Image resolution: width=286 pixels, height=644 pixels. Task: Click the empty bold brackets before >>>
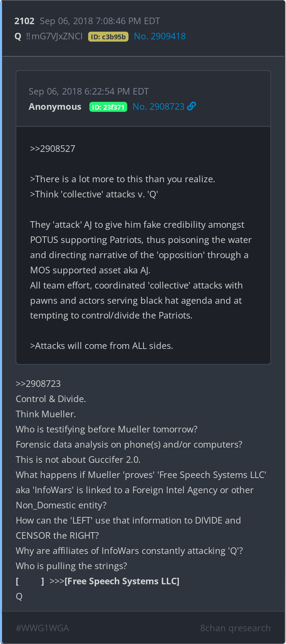pyautogui.click(x=30, y=581)
